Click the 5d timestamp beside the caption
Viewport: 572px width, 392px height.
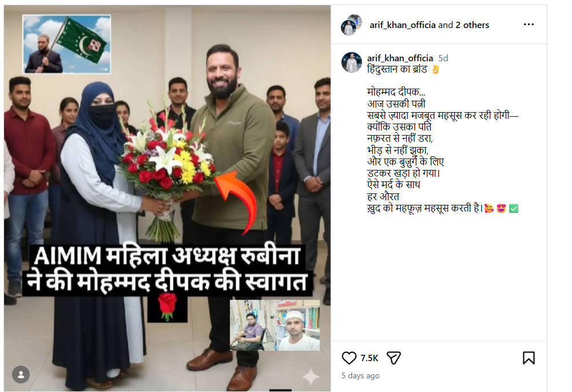(x=443, y=58)
